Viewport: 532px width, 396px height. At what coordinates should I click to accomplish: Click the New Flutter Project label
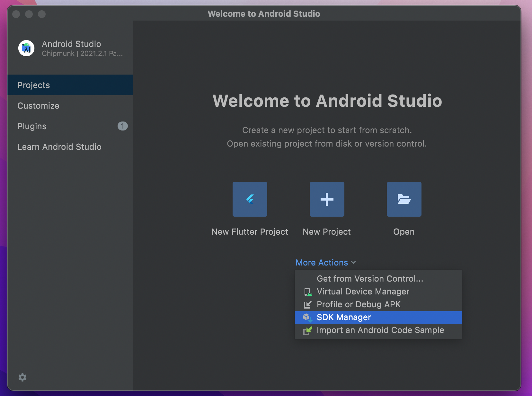point(250,232)
